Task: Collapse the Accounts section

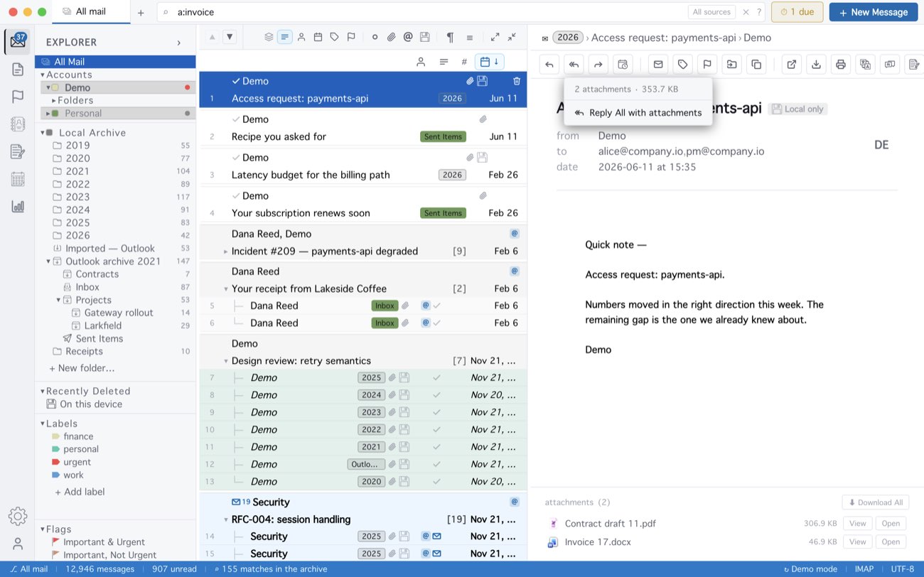Action: (43, 75)
